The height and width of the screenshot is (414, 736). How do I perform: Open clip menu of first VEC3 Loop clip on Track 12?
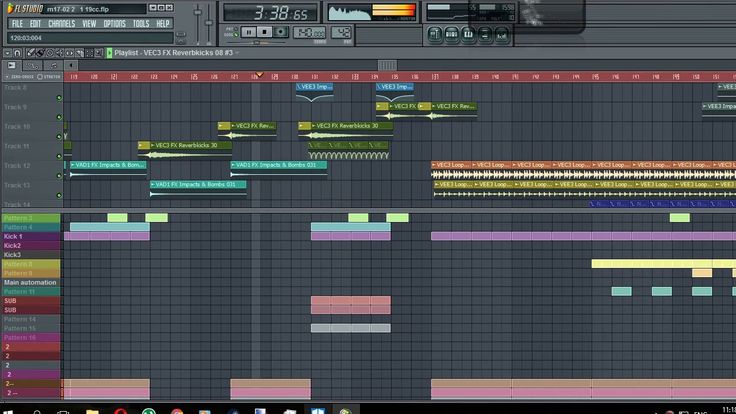coord(434,165)
